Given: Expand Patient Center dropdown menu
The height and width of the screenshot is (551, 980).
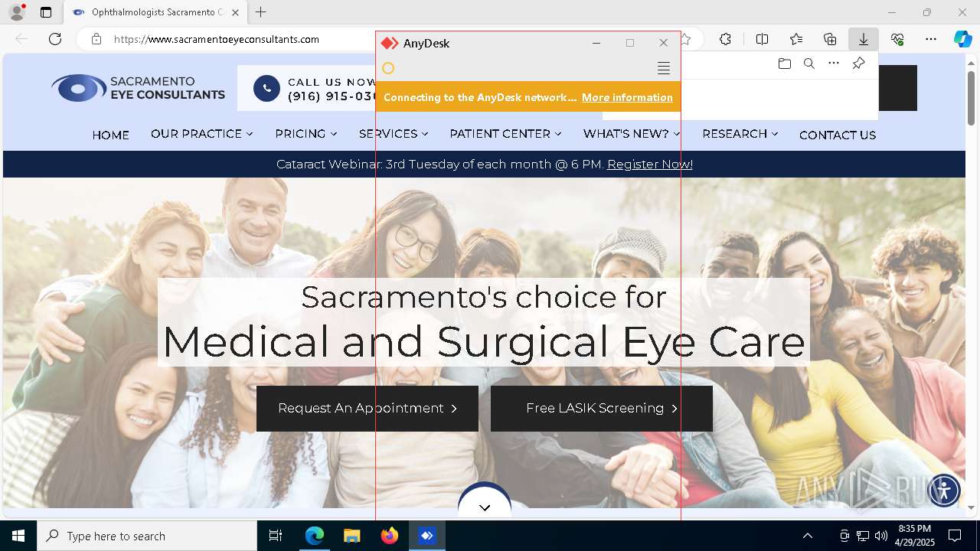Looking at the screenshot, I should tap(506, 134).
